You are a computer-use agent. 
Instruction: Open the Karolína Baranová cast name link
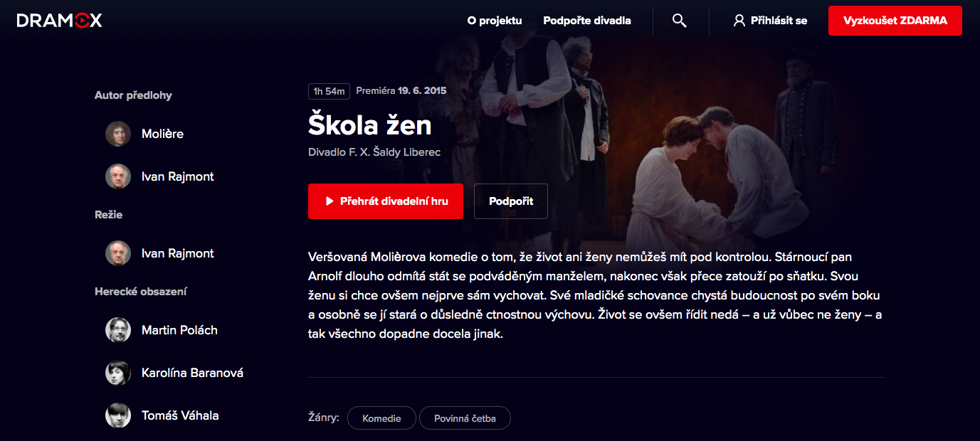[x=192, y=373]
